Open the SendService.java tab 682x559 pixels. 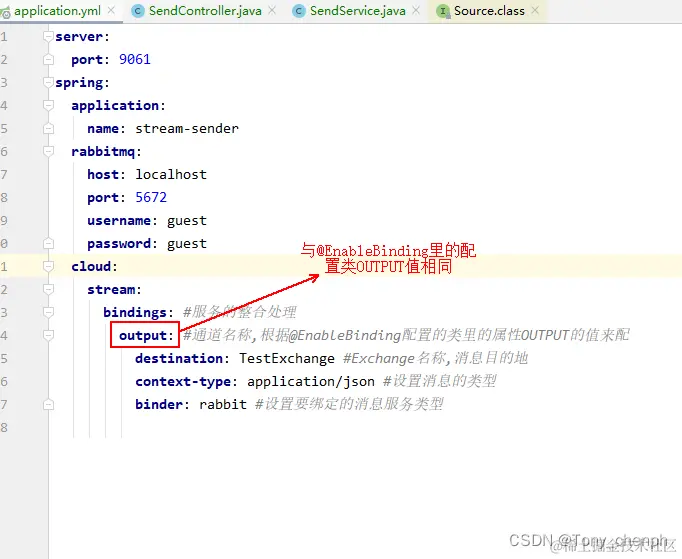358,11
